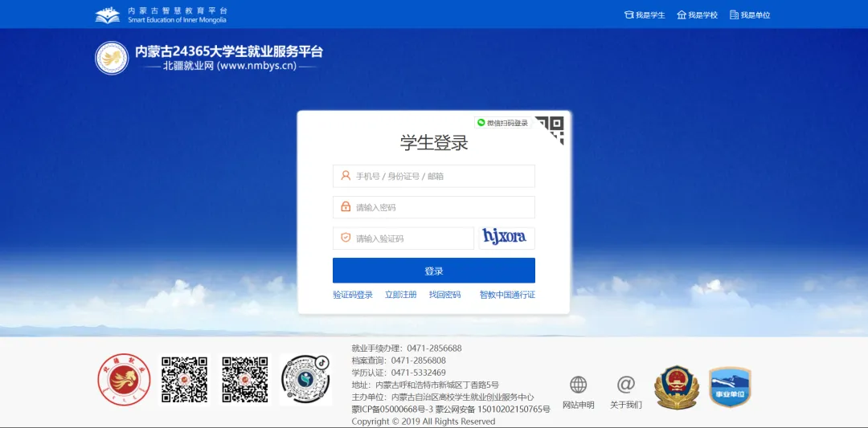Open 立即注册 registration link
868x428 pixels.
click(x=401, y=295)
